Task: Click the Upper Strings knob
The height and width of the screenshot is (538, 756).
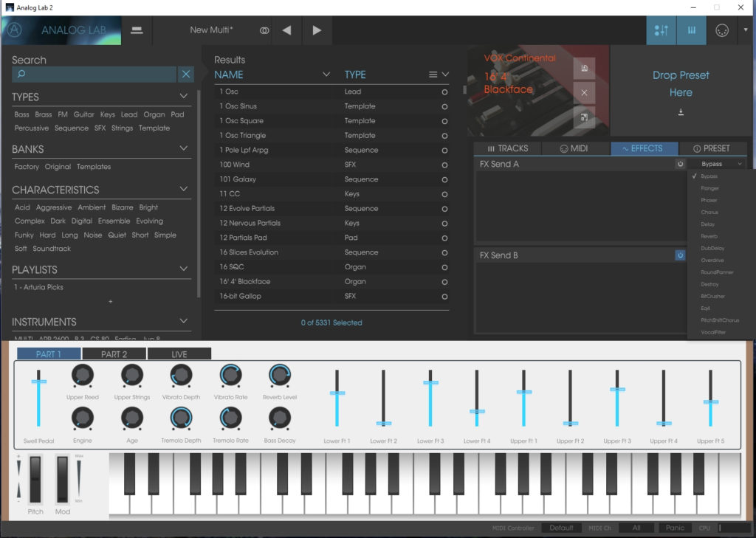Action: pyautogui.click(x=131, y=376)
